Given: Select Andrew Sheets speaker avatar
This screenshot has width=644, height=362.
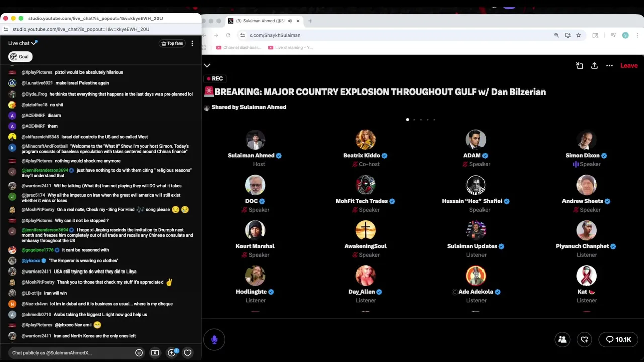Looking at the screenshot, I should coord(586,185).
